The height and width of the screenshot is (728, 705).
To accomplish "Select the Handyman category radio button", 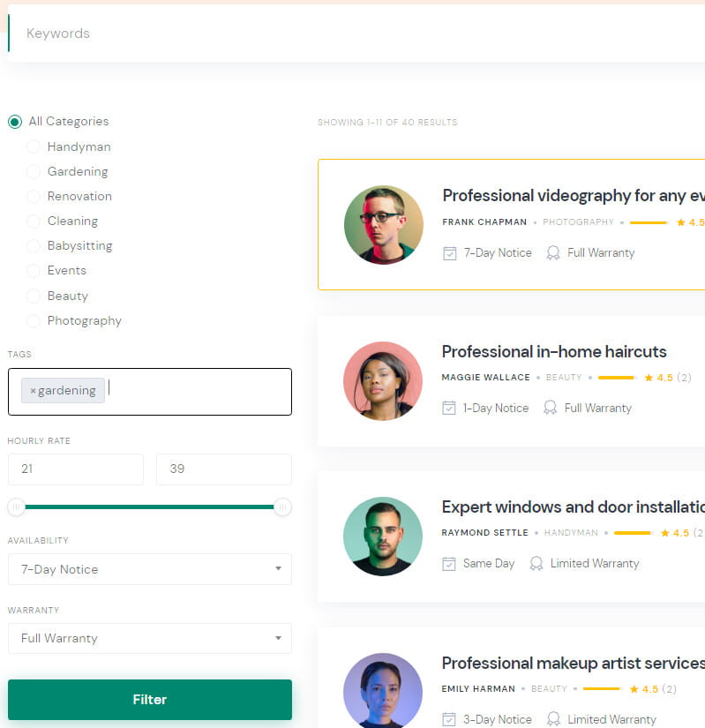I will tap(34, 146).
